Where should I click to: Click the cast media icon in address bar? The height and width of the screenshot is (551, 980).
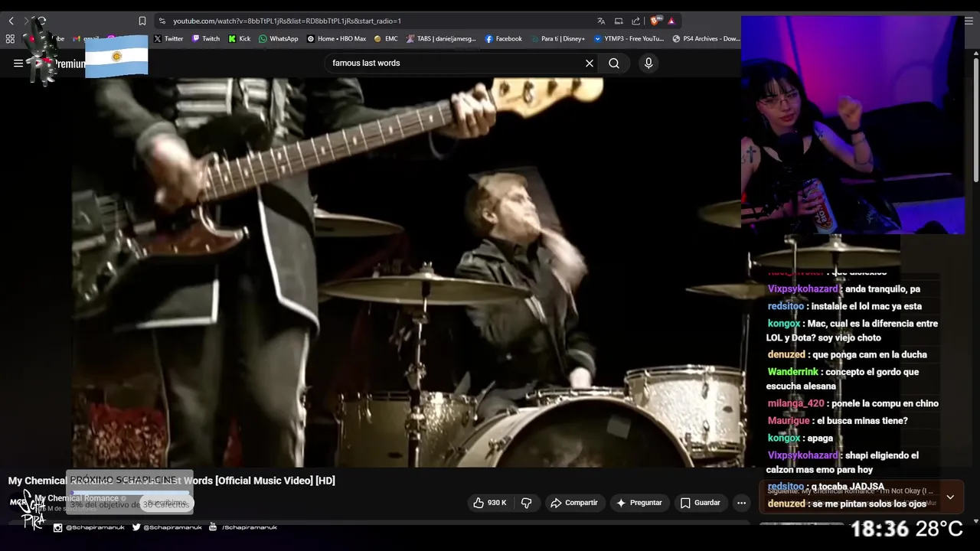[x=619, y=21]
